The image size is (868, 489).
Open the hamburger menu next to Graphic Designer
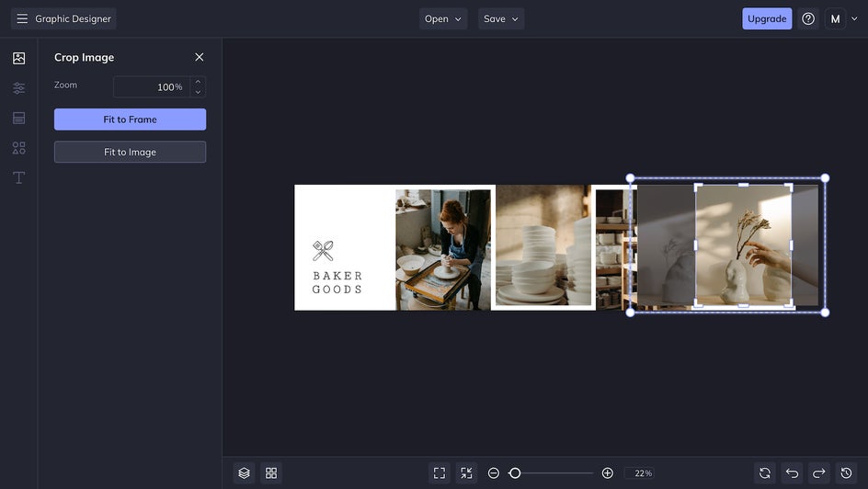pyautogui.click(x=22, y=18)
